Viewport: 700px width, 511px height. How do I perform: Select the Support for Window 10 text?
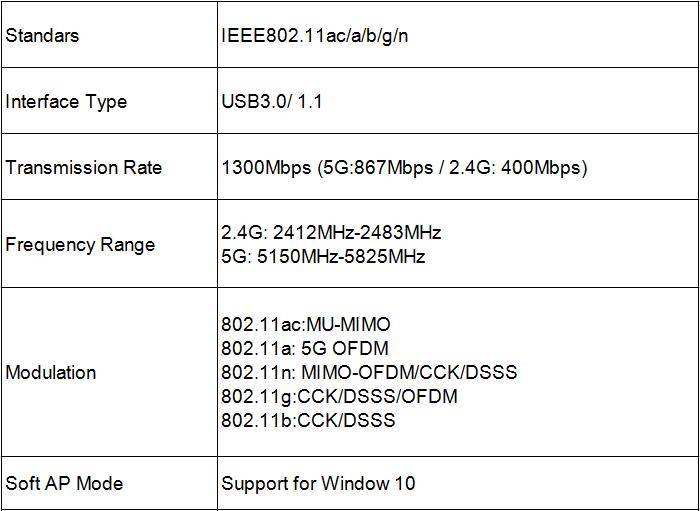[318, 483]
